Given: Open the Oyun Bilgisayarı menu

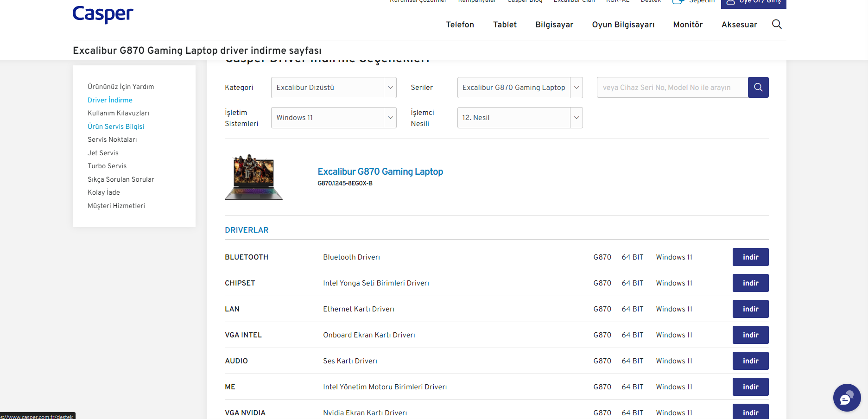Looking at the screenshot, I should [x=623, y=25].
